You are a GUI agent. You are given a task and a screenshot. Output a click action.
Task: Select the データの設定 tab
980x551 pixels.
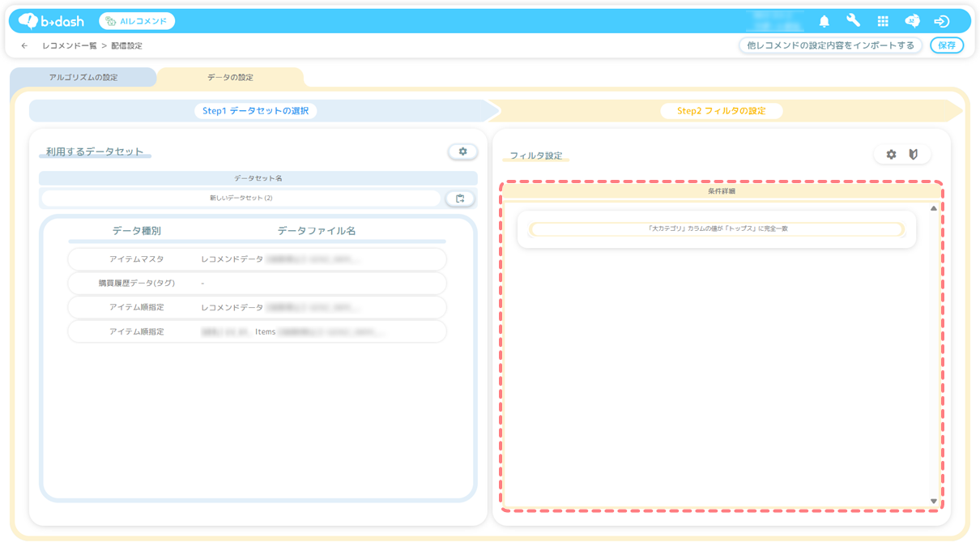coord(230,78)
